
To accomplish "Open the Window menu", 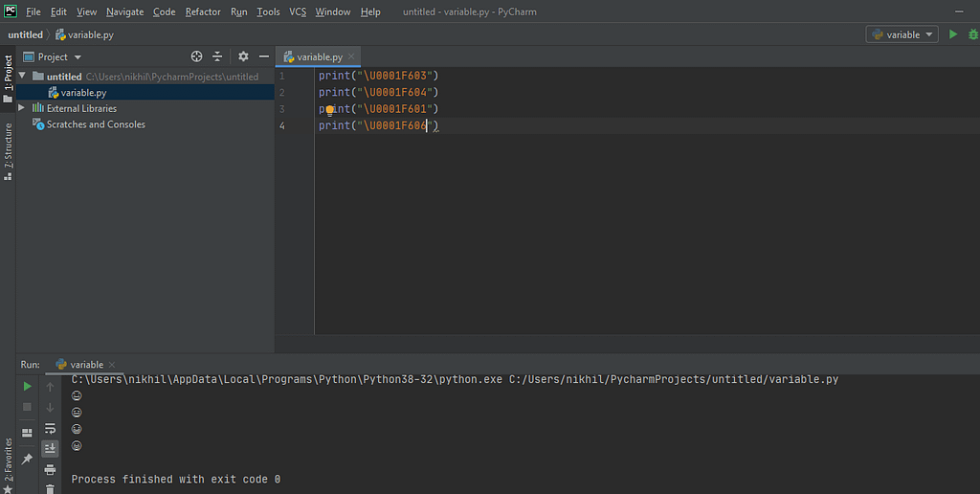I will coord(332,11).
